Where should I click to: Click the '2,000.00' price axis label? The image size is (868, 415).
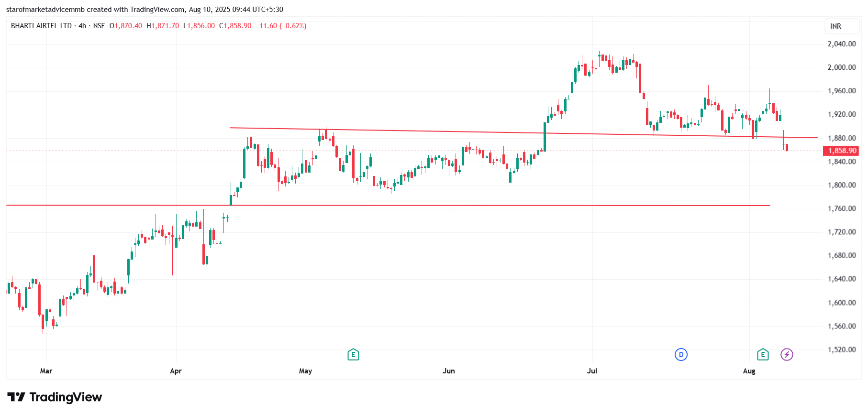coord(842,67)
